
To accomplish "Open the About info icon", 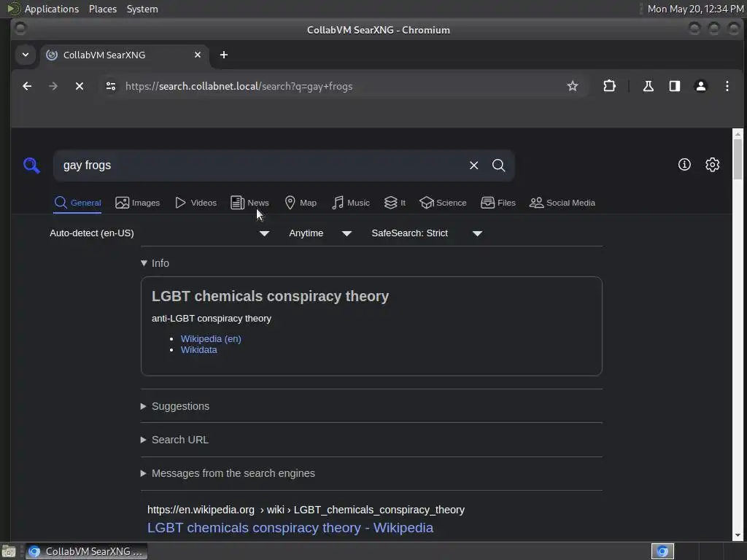I will 684,164.
